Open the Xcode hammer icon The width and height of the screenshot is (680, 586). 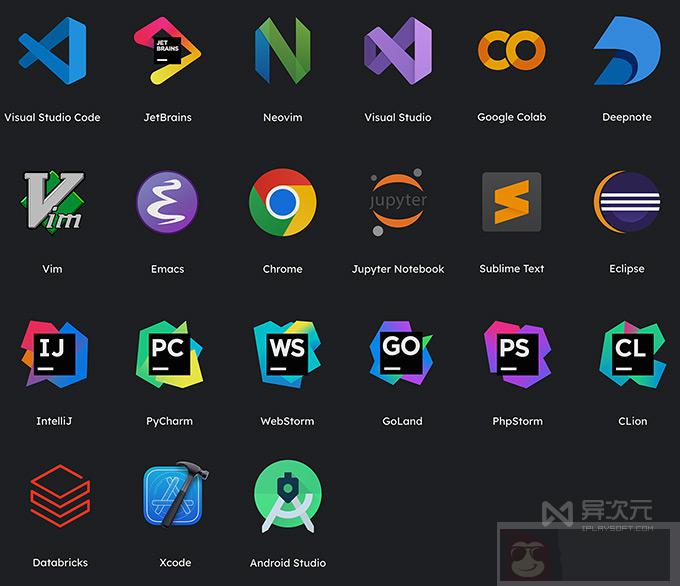pyautogui.click(x=175, y=494)
